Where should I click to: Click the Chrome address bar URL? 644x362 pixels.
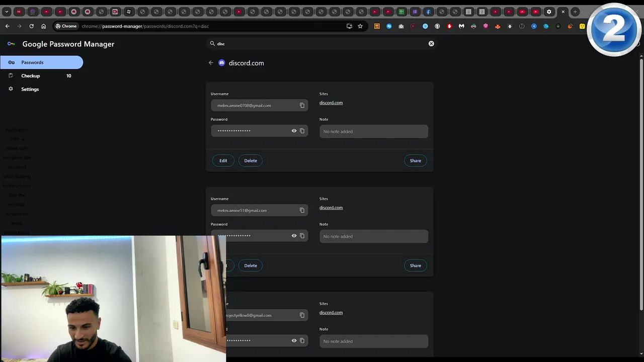145,26
